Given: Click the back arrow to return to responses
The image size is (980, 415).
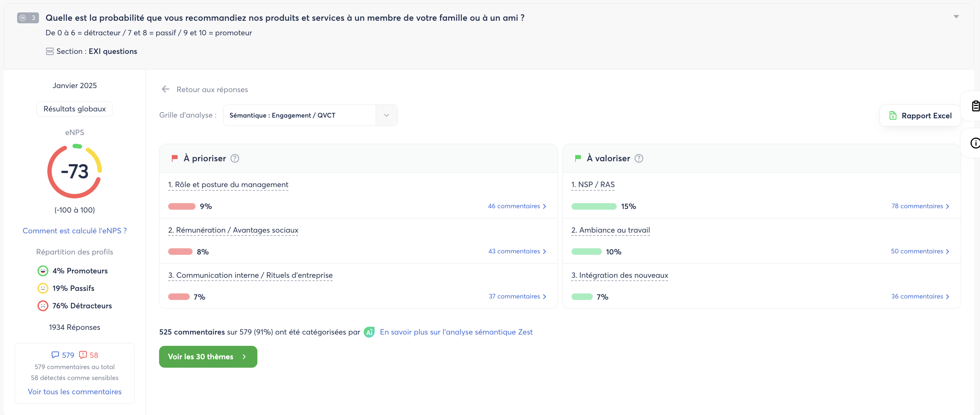Looking at the screenshot, I should [166, 89].
